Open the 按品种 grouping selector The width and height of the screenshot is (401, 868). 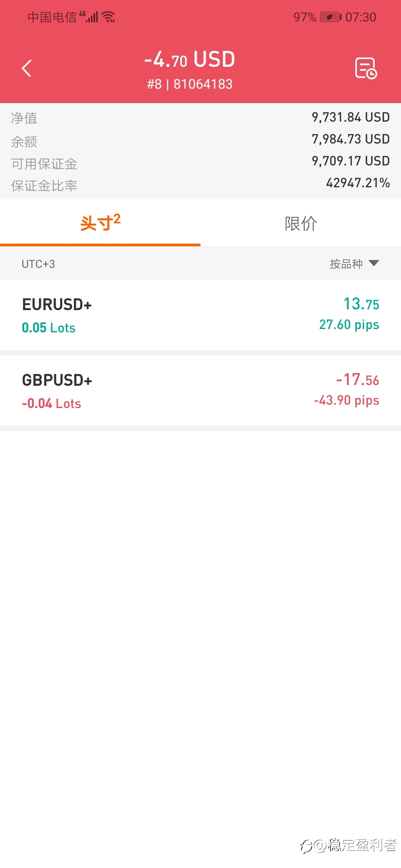[354, 264]
